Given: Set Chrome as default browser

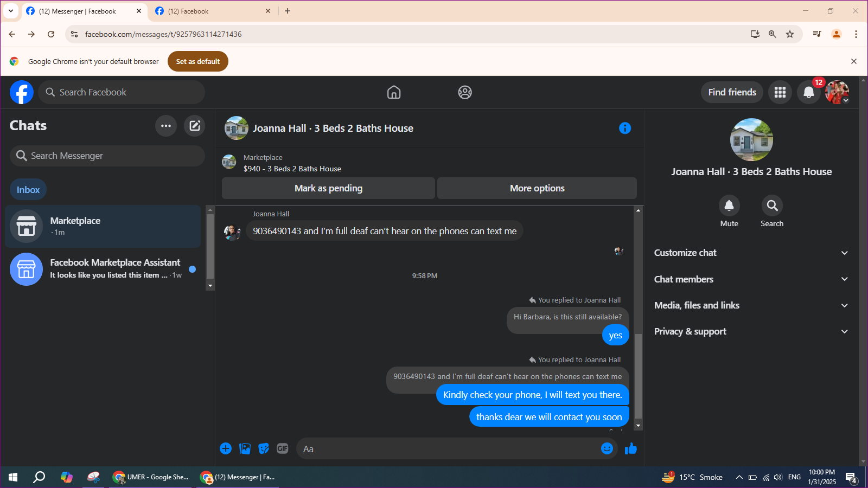Looking at the screenshot, I should 198,61.
